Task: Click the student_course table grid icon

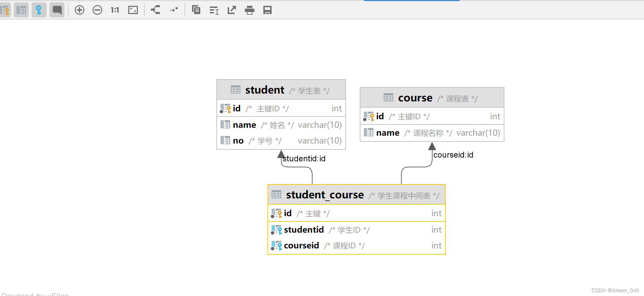Action: pyautogui.click(x=276, y=195)
